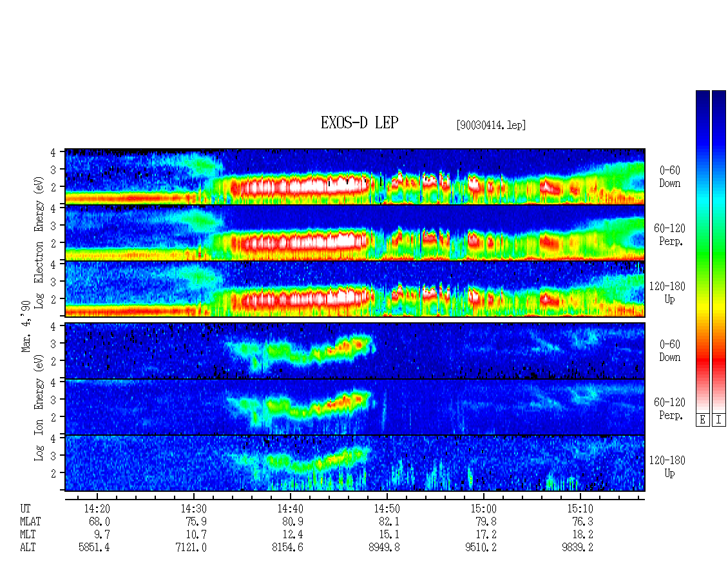Open the ion 60-120 Perp. spectrogram panel
Screen dimensions: 728x564
pyautogui.click(x=355, y=407)
